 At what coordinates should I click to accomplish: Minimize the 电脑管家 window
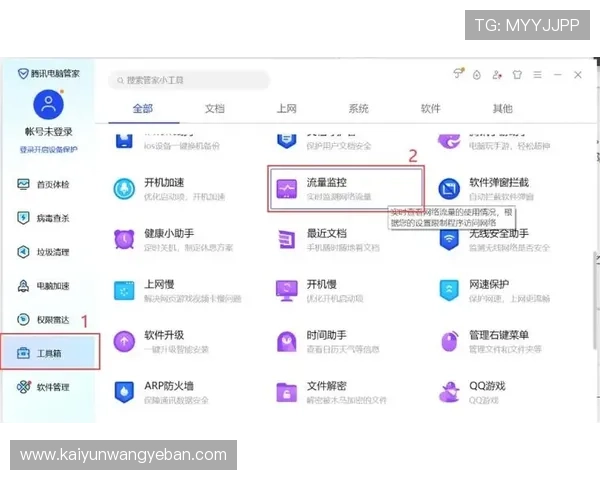coord(558,75)
